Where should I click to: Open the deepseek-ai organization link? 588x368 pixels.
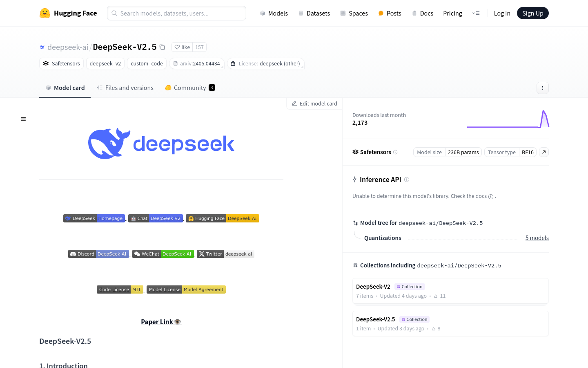pos(67,47)
